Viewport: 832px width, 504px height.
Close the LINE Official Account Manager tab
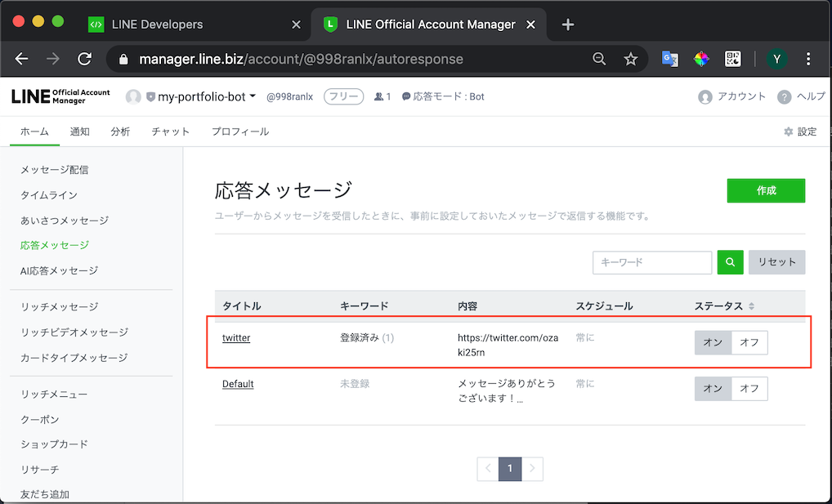pyautogui.click(x=530, y=25)
